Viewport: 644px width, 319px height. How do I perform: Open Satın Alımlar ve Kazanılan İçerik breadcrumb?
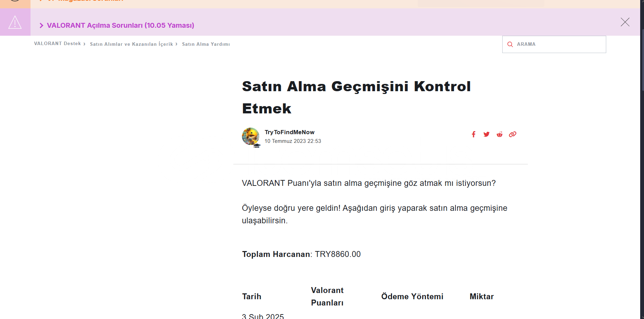(131, 44)
